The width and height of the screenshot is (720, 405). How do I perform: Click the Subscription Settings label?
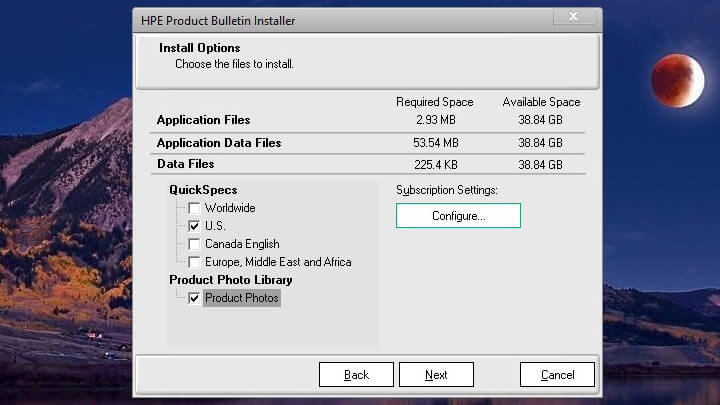[446, 190]
